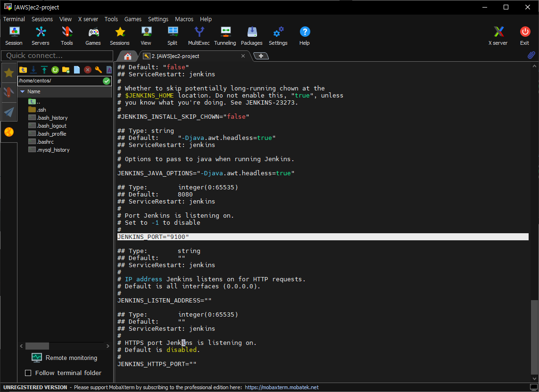
Task: Select the Split toolbar icon
Action: click(173, 36)
